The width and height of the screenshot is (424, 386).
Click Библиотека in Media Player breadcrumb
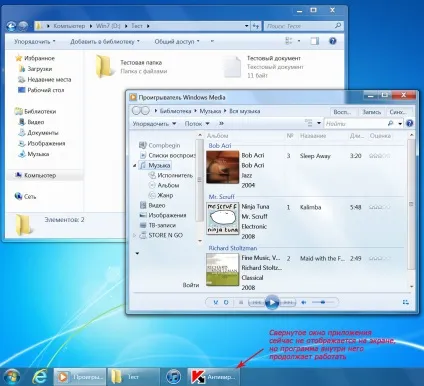[x=175, y=111]
